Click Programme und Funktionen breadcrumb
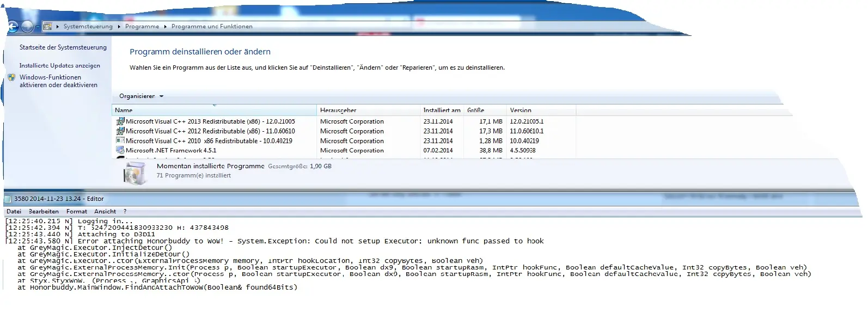The width and height of the screenshot is (868, 331). click(212, 26)
